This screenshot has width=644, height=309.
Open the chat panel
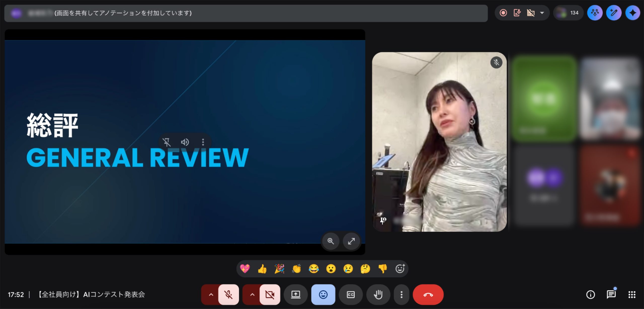click(x=611, y=294)
